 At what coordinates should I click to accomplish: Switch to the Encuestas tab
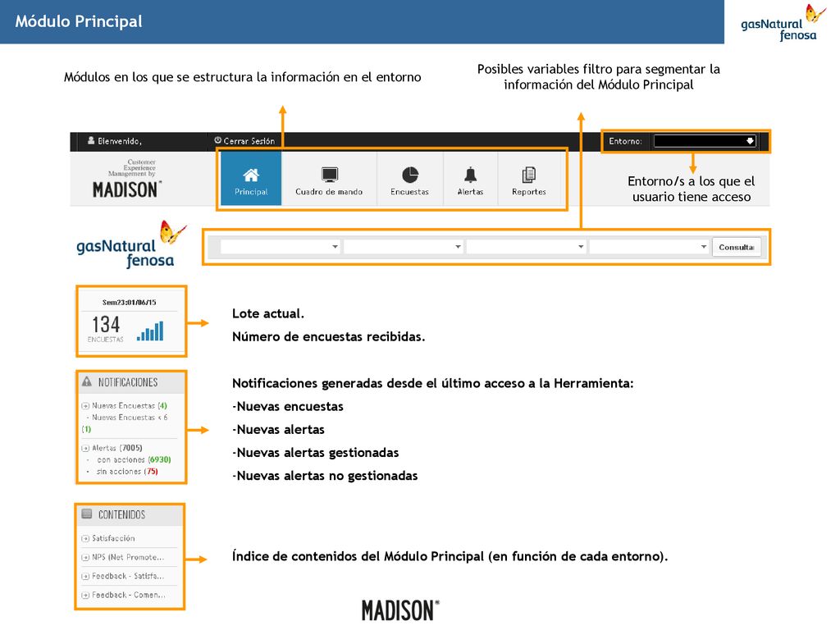tap(410, 178)
